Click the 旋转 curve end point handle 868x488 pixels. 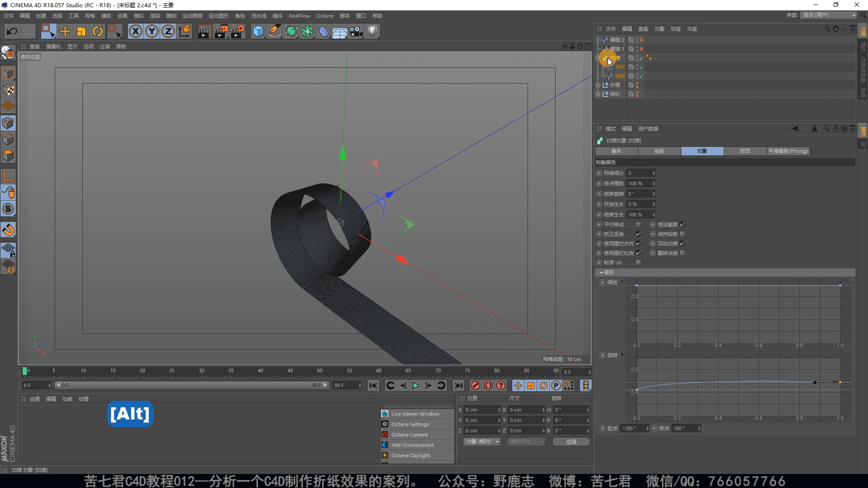(840, 382)
